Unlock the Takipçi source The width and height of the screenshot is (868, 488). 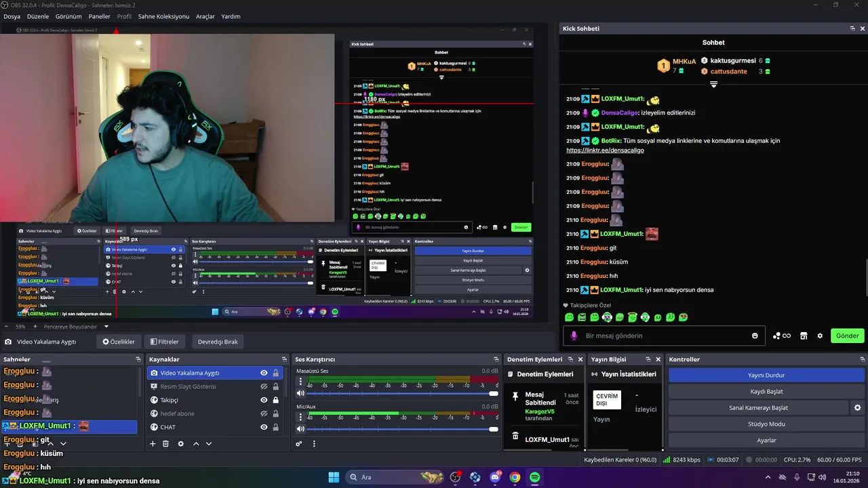point(275,400)
